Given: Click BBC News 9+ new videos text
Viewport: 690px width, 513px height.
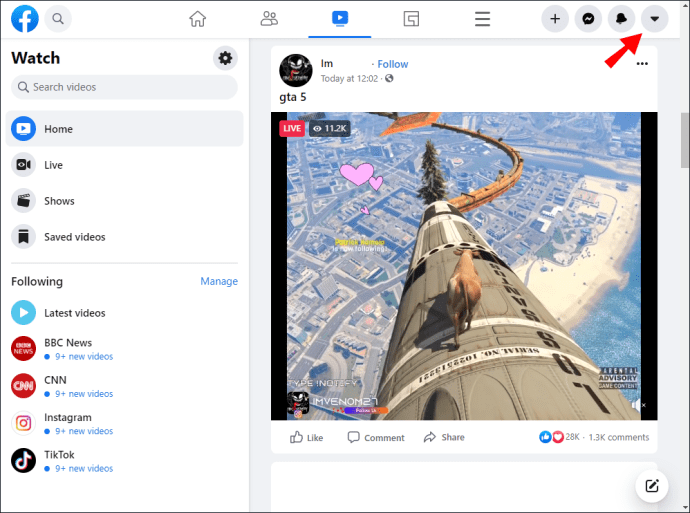Looking at the screenshot, I should pos(84,356).
